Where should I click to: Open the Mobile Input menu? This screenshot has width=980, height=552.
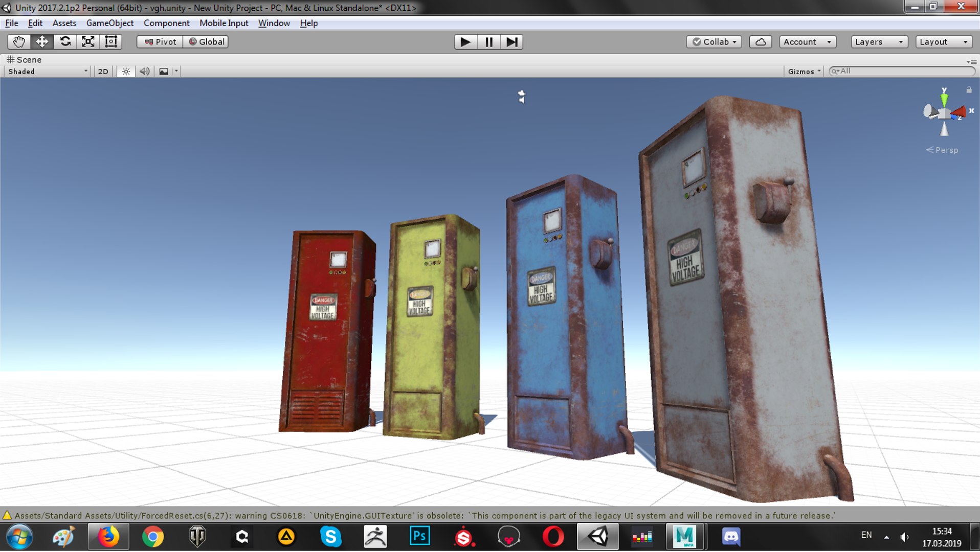click(224, 23)
